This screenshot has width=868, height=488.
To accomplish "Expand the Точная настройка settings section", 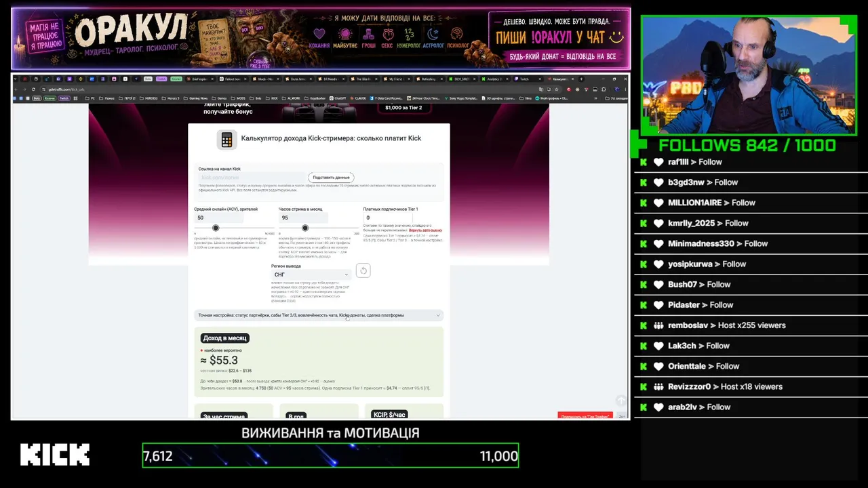I will click(319, 315).
